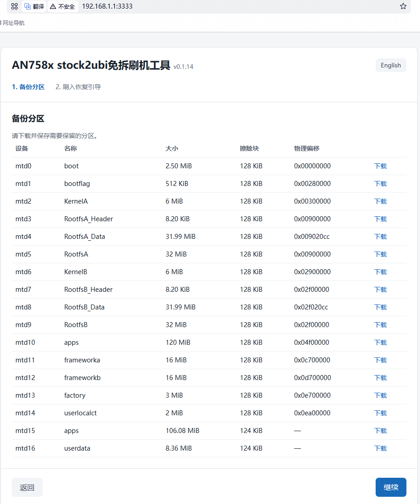The height and width of the screenshot is (504, 420).
Task: Download the mtd12 frameworkb partition
Action: point(381,378)
